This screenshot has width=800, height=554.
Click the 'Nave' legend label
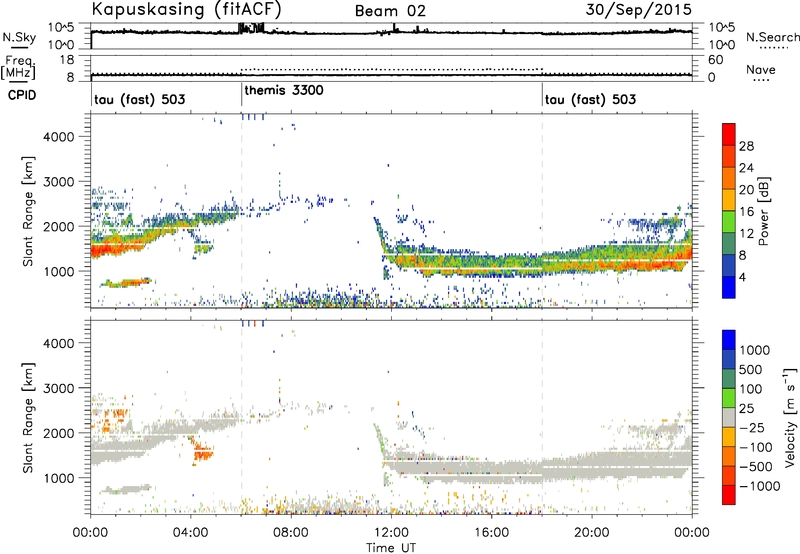[761, 70]
